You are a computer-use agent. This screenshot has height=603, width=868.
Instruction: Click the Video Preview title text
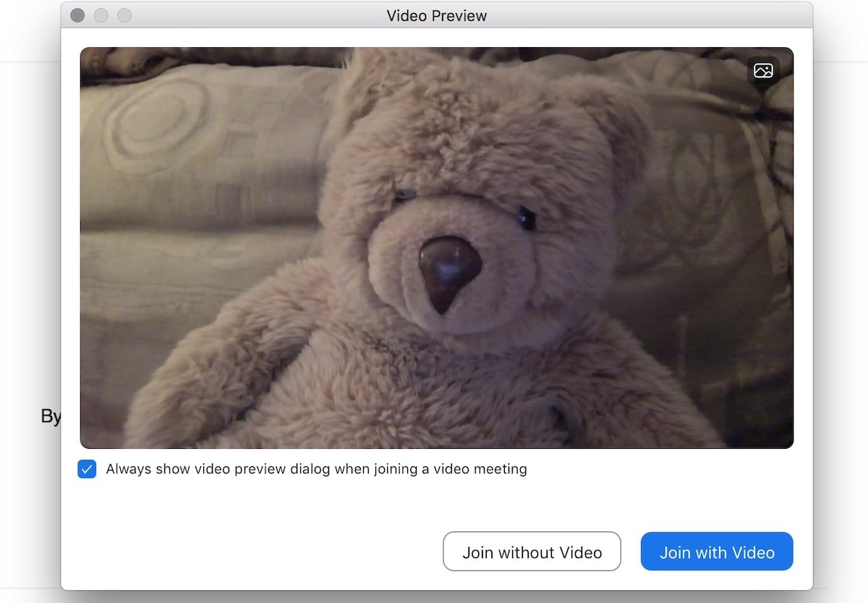click(x=437, y=15)
